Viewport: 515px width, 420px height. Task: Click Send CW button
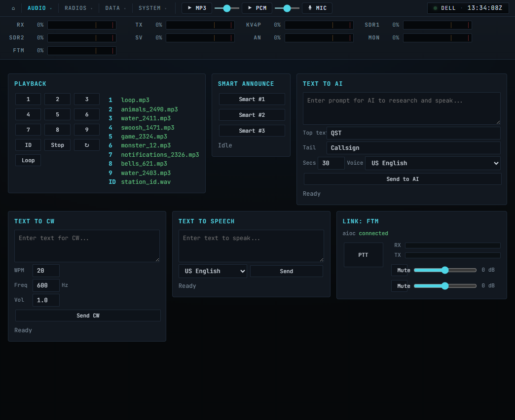coord(88,315)
